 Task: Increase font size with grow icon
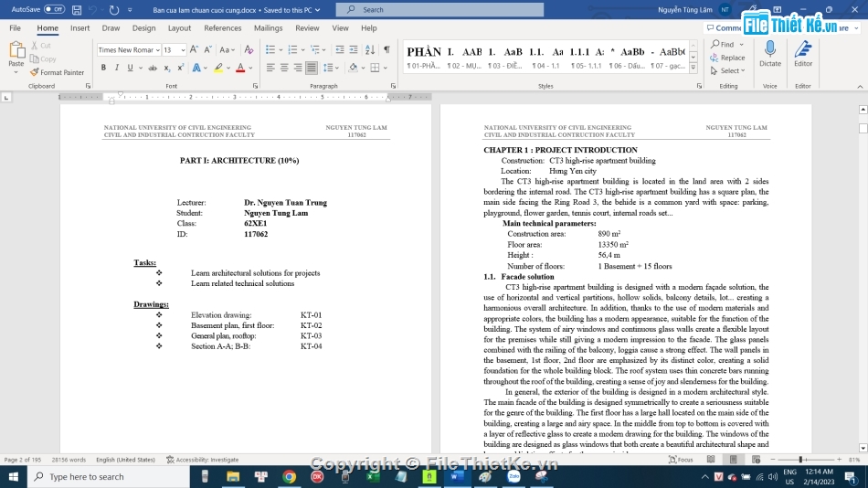pyautogui.click(x=195, y=50)
